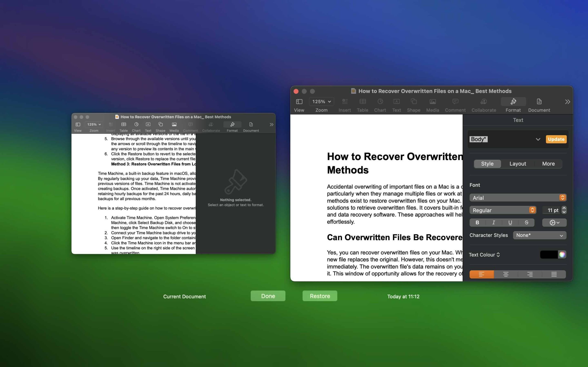The image size is (588, 367).
Task: Click the Restore version button
Action: [320, 295]
